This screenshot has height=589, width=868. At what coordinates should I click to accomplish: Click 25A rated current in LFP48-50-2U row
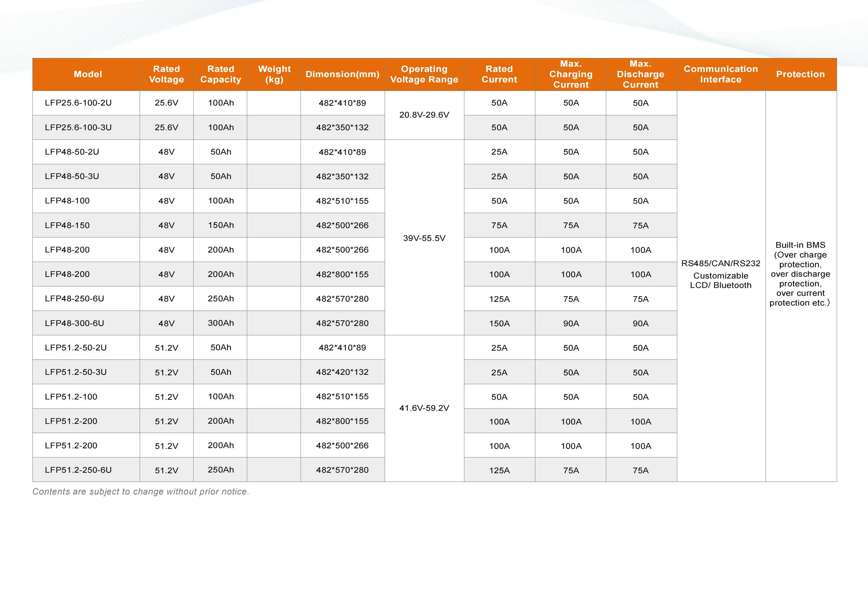coord(499,152)
